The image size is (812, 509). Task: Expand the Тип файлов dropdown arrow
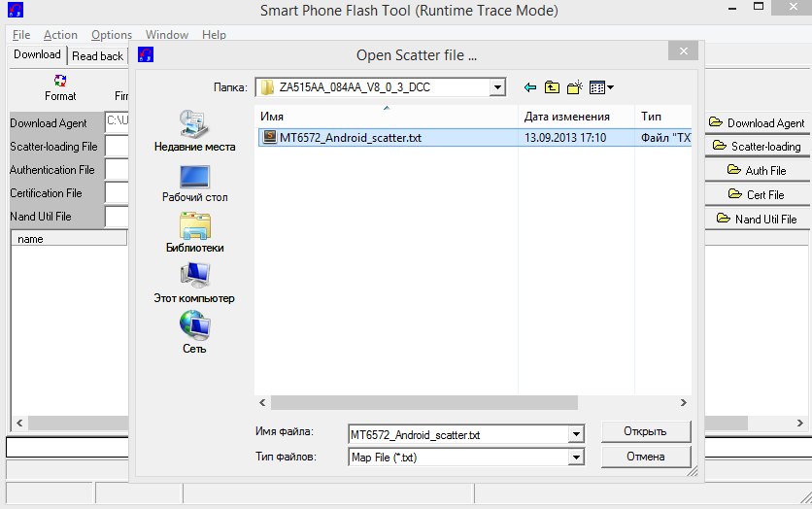tap(576, 458)
